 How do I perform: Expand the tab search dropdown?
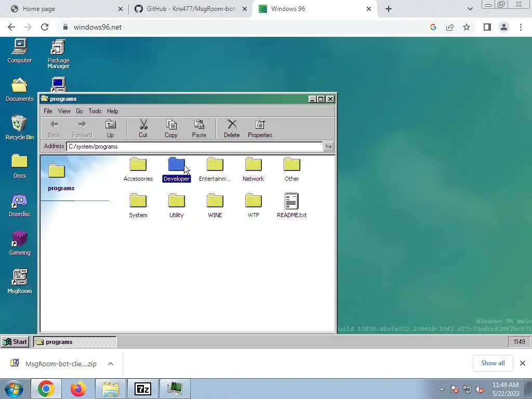tap(470, 9)
